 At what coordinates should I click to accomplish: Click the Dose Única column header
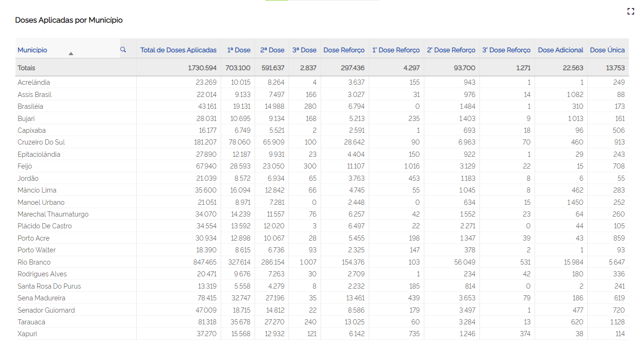(x=607, y=50)
